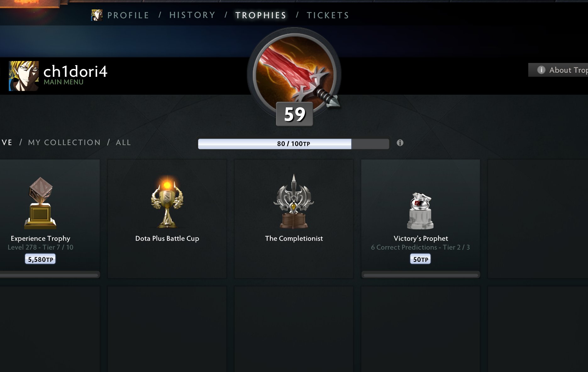Select the TROPHIES tab

tap(261, 15)
